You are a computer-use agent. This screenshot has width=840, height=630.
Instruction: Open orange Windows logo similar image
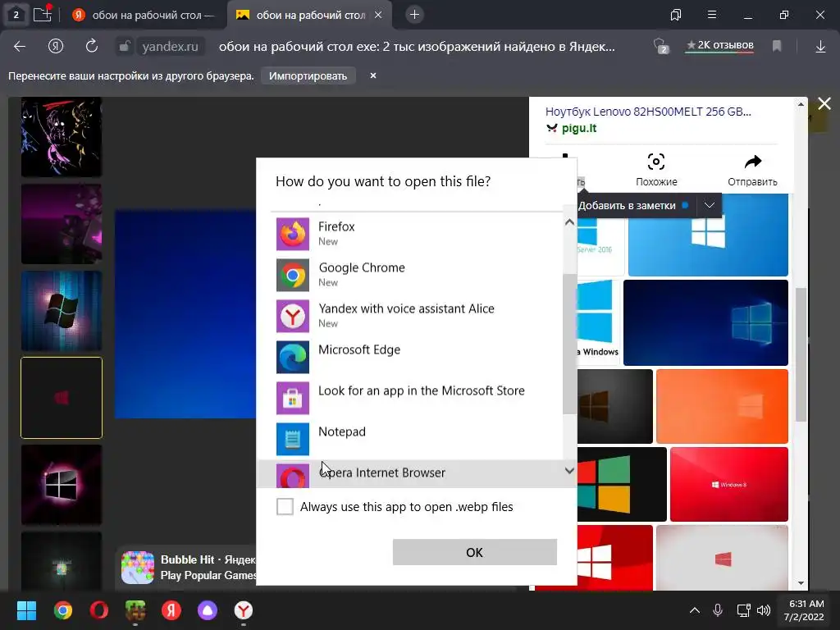point(722,406)
